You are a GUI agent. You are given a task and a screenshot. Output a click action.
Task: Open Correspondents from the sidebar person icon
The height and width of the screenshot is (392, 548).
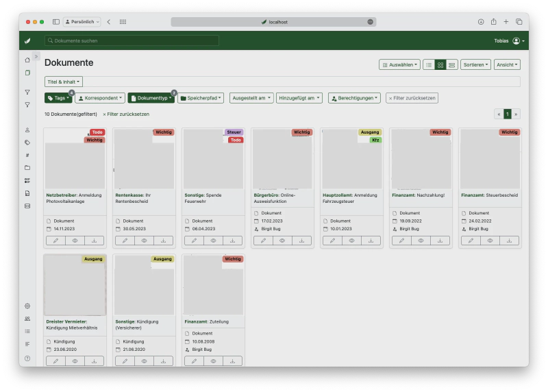coord(27,130)
